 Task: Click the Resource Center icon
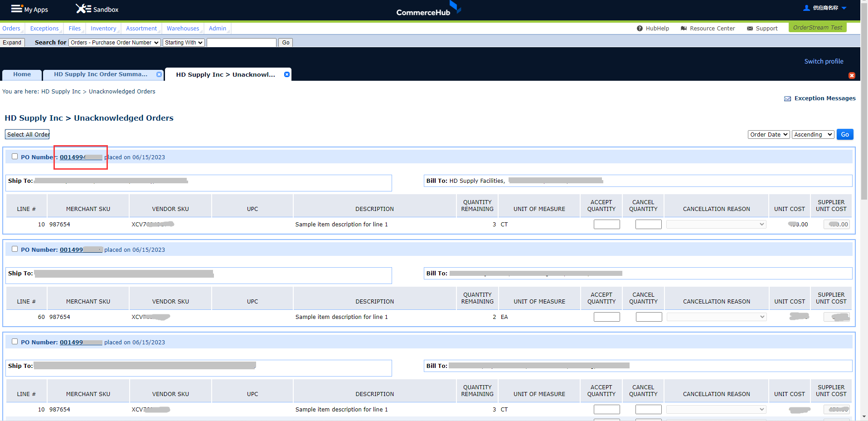[x=684, y=28]
